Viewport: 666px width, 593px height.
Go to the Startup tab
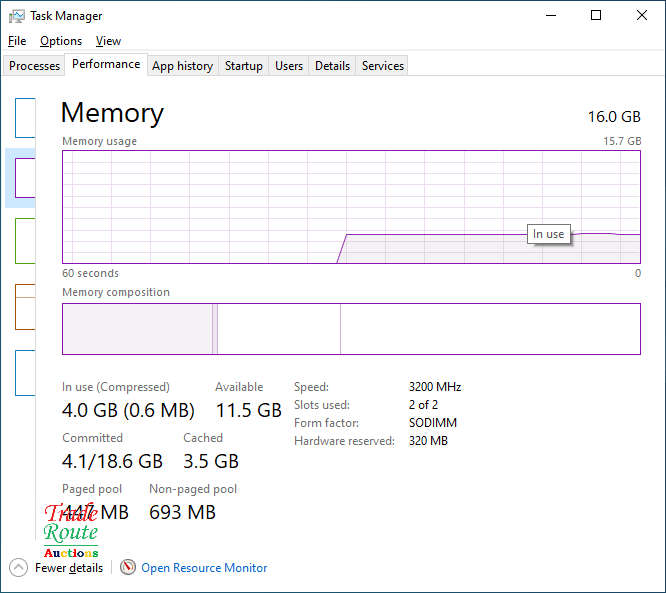coord(243,66)
